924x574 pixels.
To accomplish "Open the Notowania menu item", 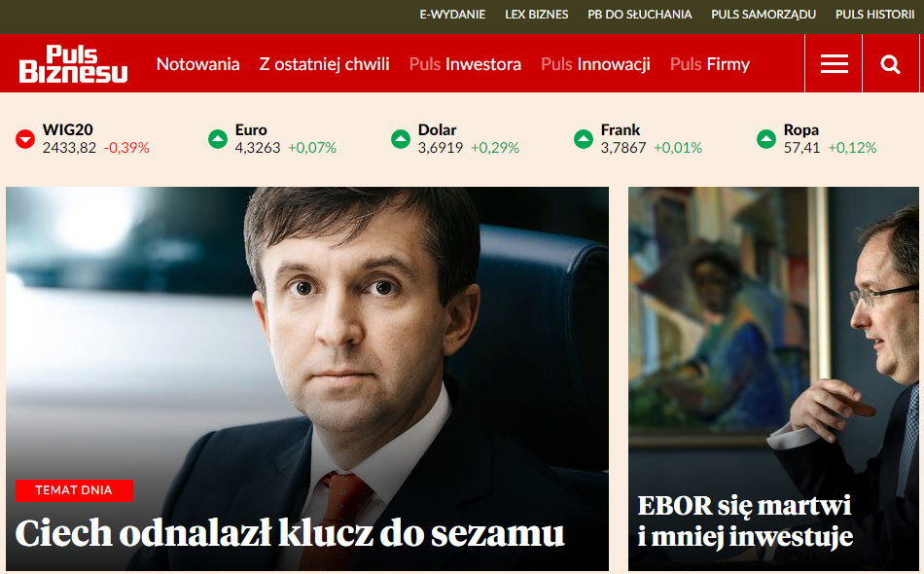I will click(198, 64).
